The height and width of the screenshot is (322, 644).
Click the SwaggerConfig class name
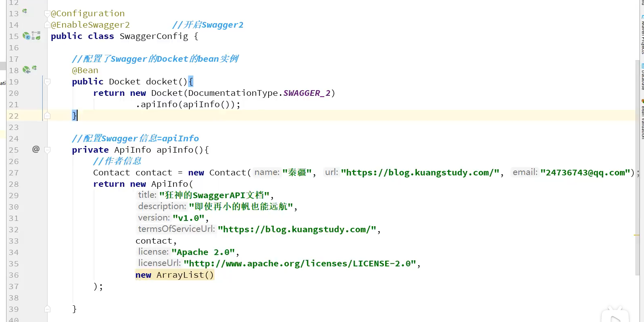[154, 36]
